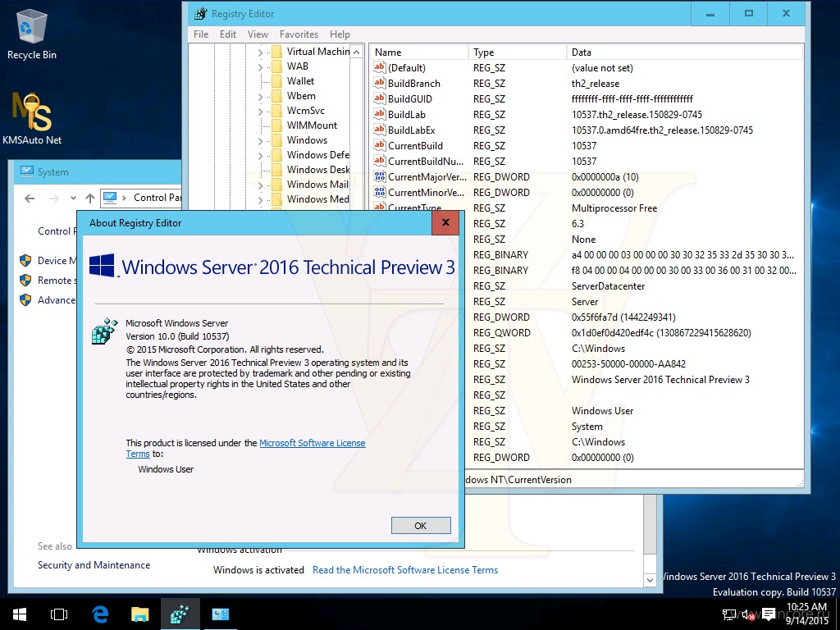Click the CurrentMinorVersionNumber DWORD icon

[x=380, y=192]
